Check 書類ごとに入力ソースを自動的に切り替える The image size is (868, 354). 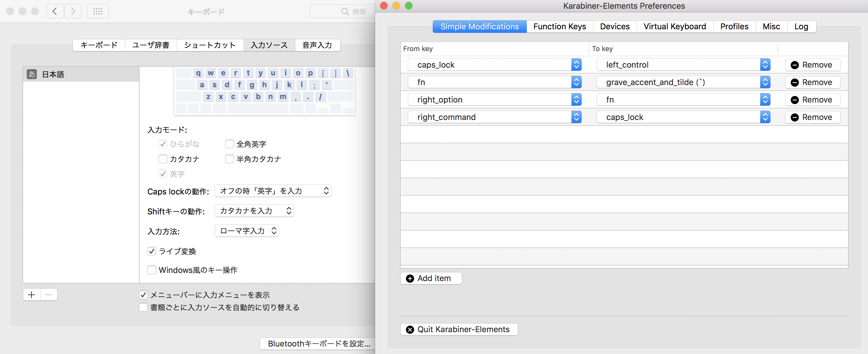click(143, 308)
